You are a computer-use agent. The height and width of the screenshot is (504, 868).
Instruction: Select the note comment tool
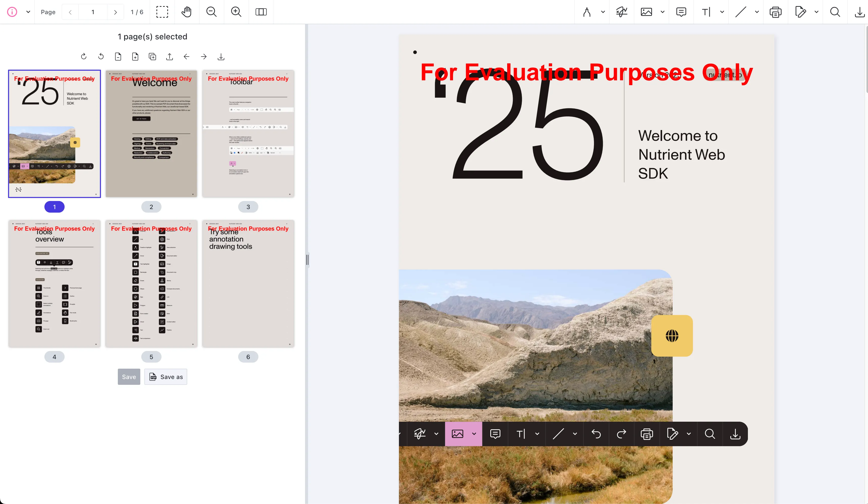tap(681, 12)
